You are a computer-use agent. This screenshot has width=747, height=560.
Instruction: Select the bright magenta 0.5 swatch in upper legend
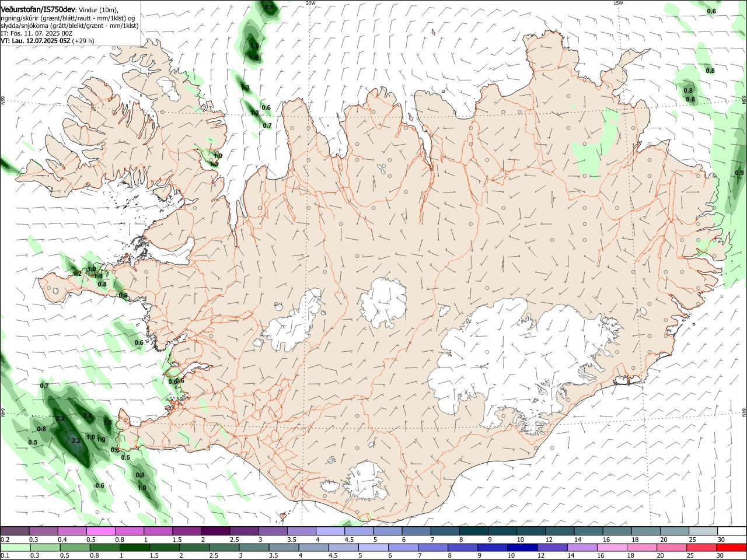click(100, 531)
